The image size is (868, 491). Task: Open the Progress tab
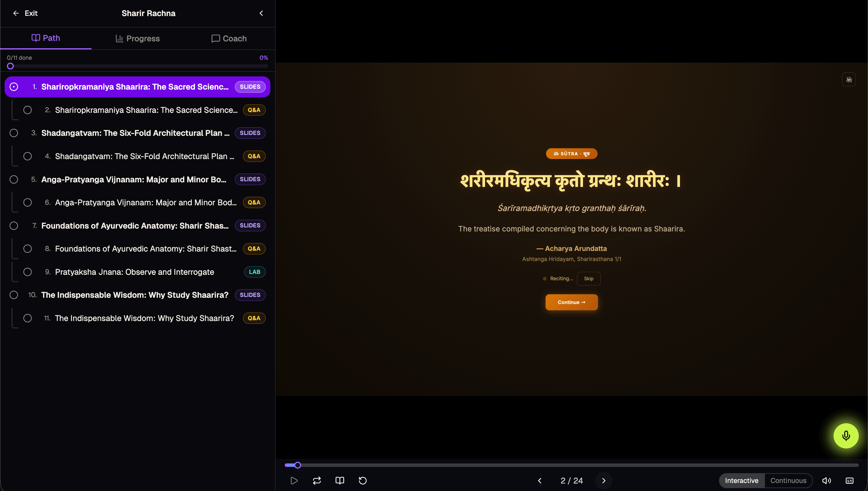coord(137,38)
